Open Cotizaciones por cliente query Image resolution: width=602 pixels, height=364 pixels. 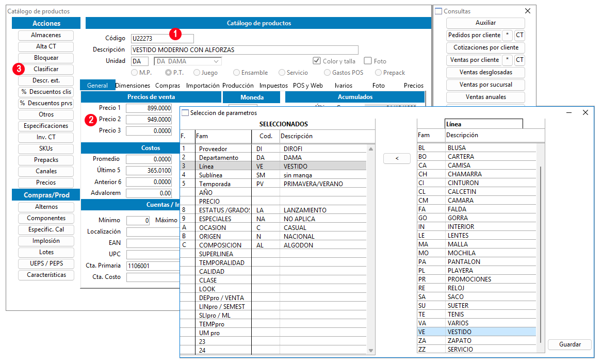[485, 47]
